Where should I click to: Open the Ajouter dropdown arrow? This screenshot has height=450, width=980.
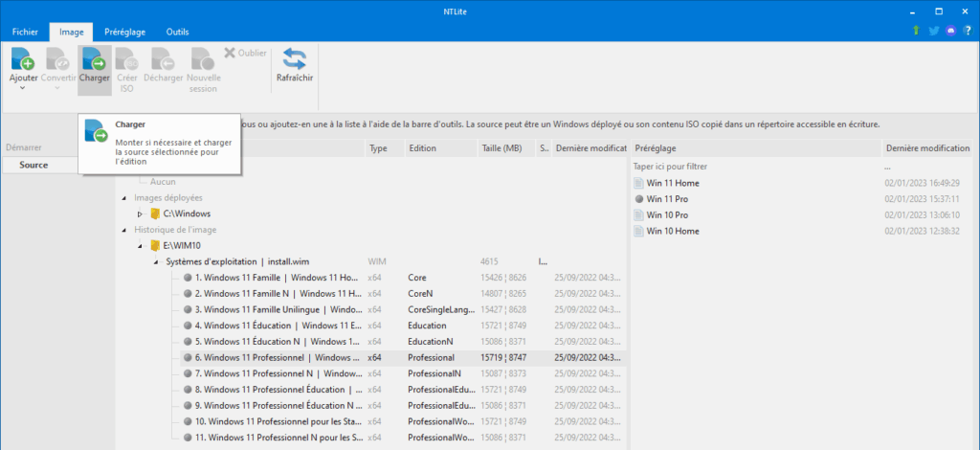tap(23, 88)
